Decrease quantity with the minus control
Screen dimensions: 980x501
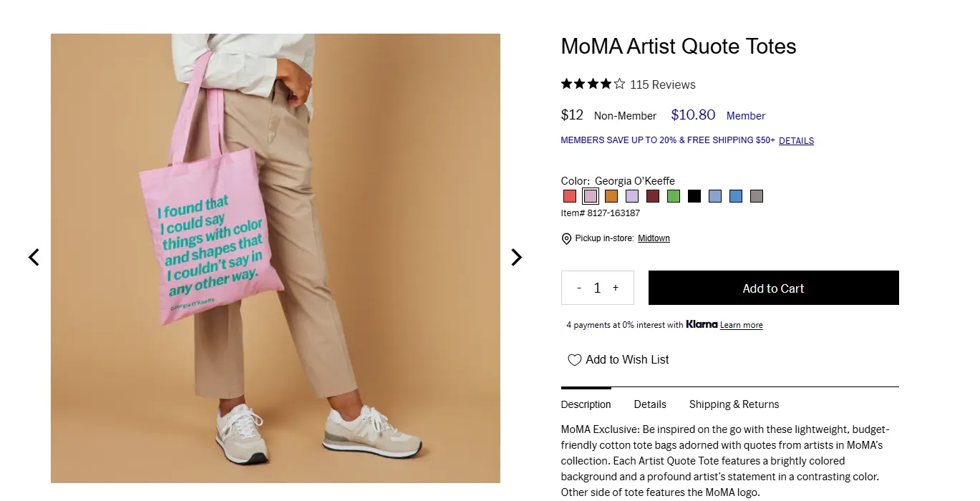[579, 288]
